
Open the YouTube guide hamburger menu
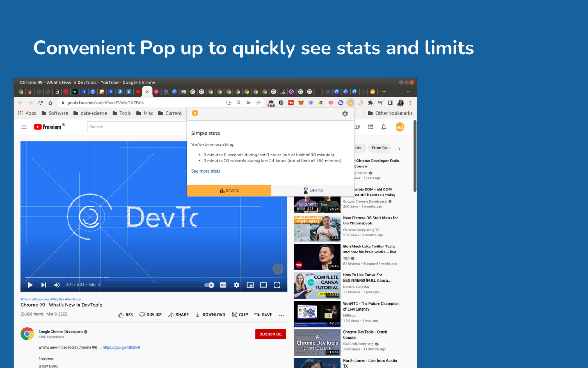coord(24,127)
